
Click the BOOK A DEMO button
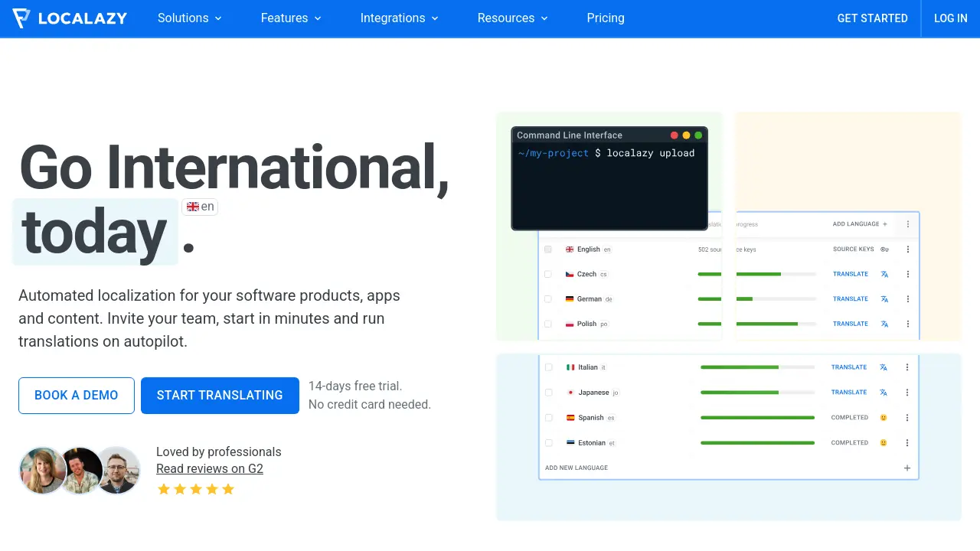pyautogui.click(x=77, y=396)
